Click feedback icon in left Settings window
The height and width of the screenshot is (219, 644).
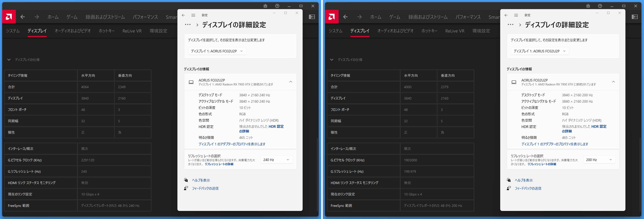(x=186, y=188)
